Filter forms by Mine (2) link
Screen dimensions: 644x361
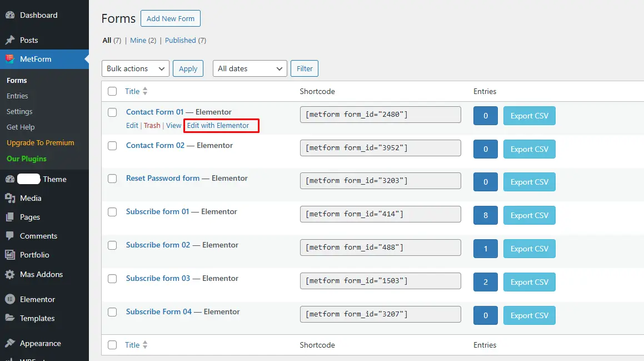click(x=143, y=40)
